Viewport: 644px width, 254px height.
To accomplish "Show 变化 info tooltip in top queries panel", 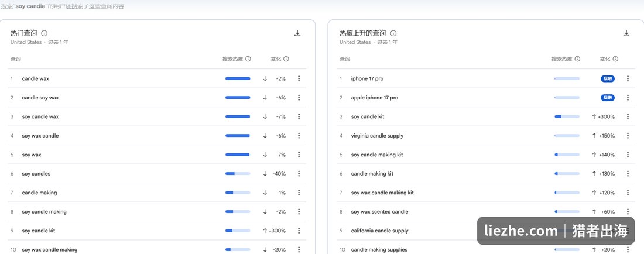I will [286, 59].
